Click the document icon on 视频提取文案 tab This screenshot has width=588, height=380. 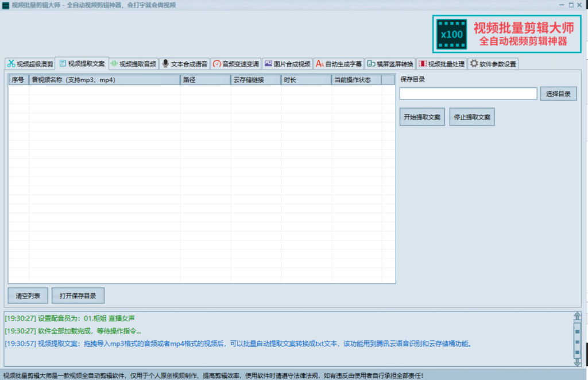point(63,63)
